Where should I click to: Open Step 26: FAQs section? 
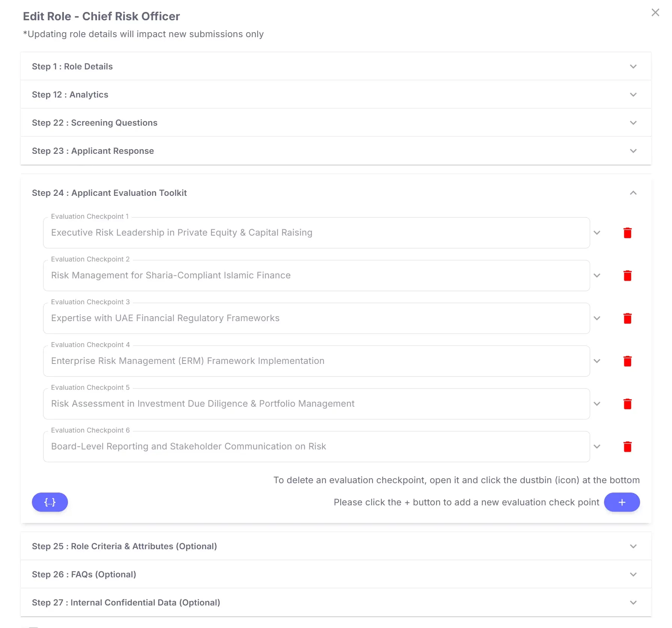(x=633, y=574)
